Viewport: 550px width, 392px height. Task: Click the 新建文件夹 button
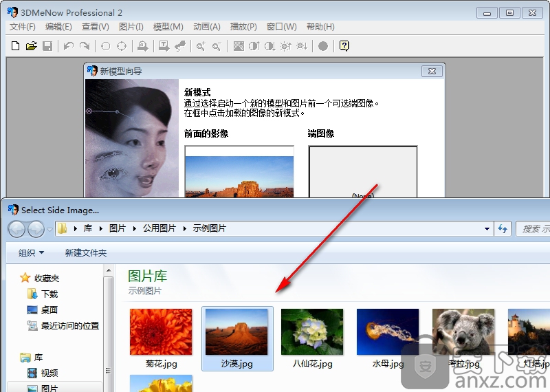tap(85, 252)
